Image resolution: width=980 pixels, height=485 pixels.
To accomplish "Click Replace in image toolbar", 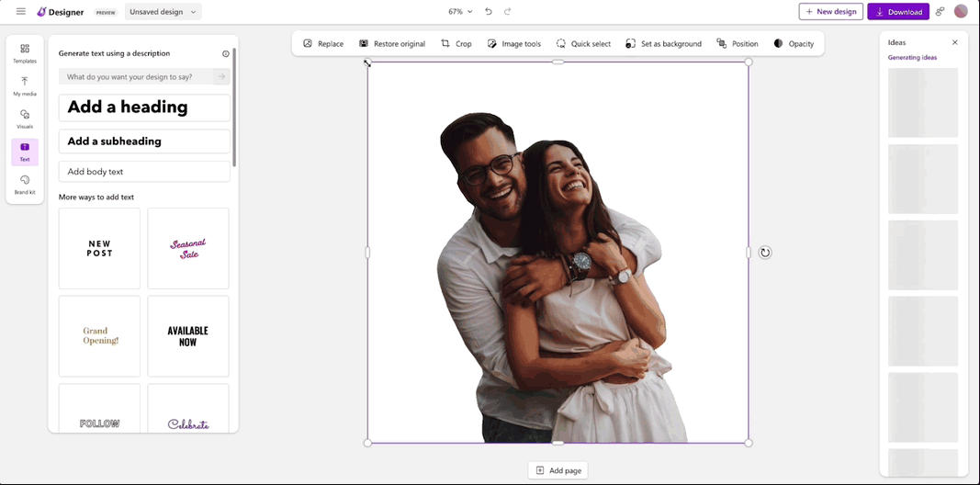I will (x=323, y=44).
